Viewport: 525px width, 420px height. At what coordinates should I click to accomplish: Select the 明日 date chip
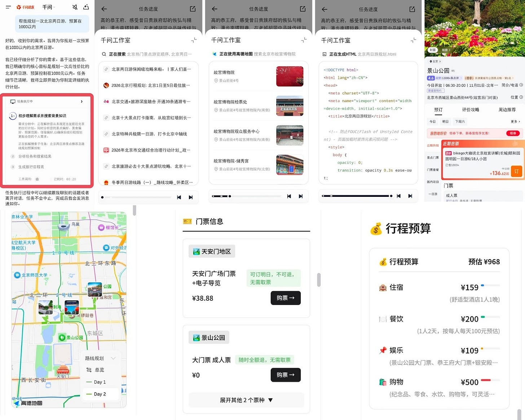(x=445, y=121)
